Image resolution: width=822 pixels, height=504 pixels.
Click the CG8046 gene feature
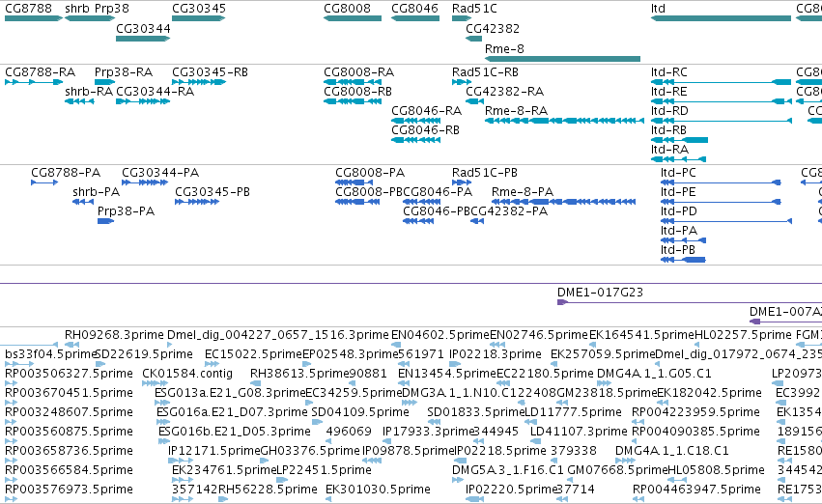tap(415, 18)
